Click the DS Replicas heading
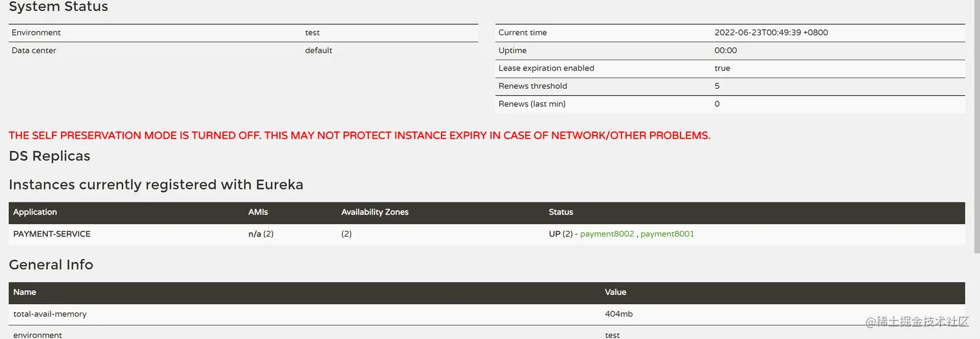980x339 pixels. (x=49, y=156)
